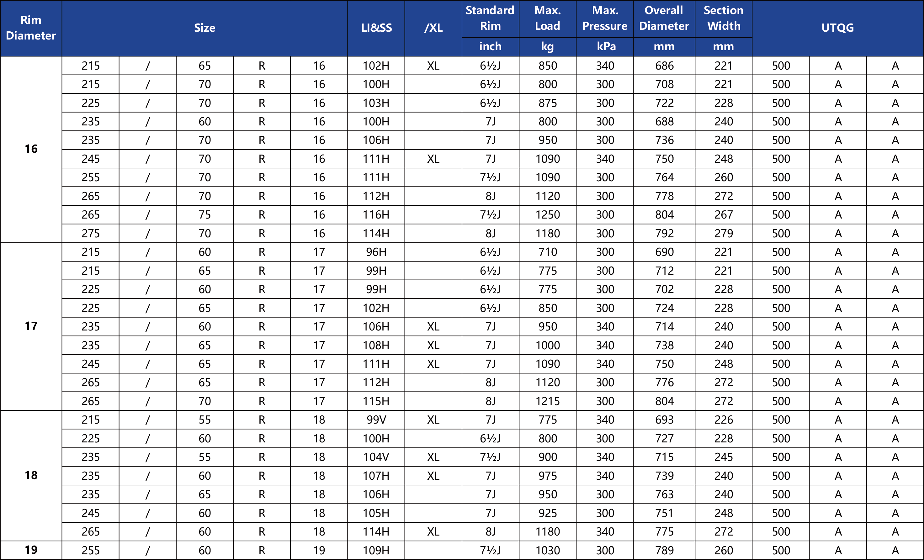Click the 102H load index cell with XL
Image resolution: width=924 pixels, height=560 pixels.
376,66
